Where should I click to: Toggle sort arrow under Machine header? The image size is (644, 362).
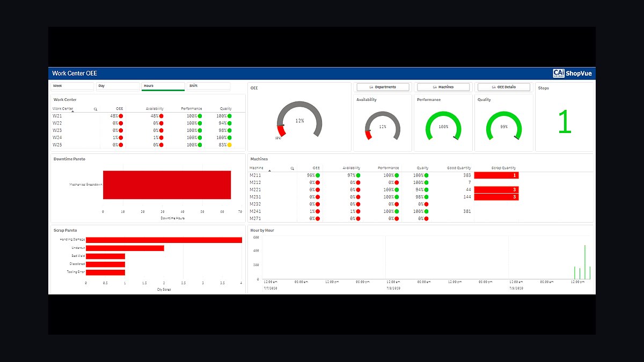269,171
